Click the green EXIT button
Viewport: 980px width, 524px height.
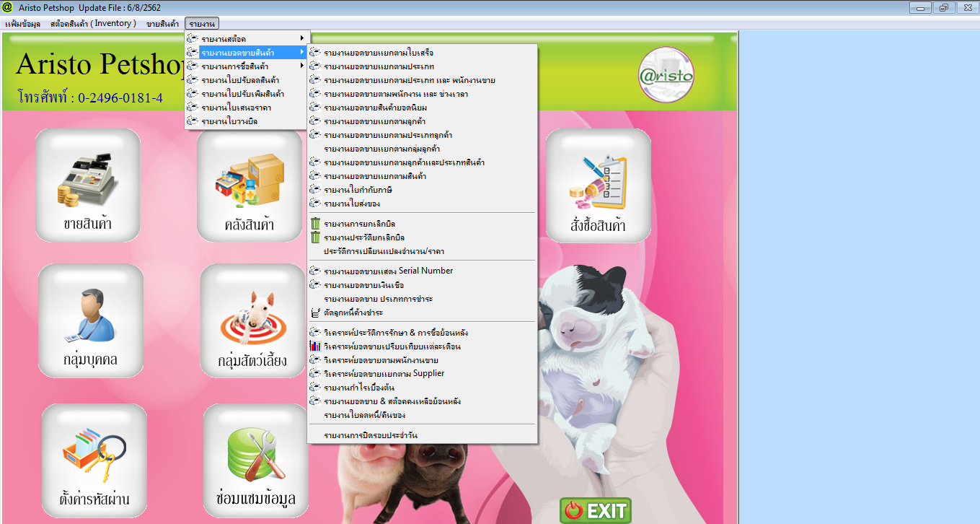[596, 510]
